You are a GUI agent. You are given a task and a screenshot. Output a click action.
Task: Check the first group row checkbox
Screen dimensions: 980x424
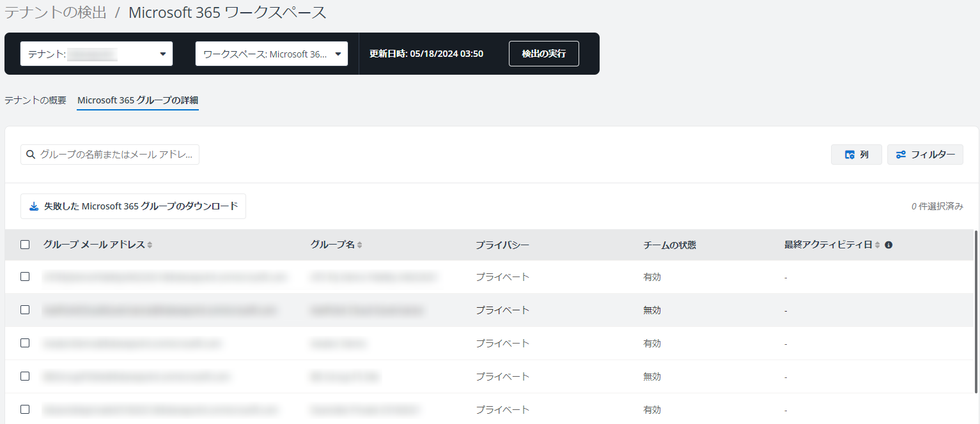tap(25, 276)
